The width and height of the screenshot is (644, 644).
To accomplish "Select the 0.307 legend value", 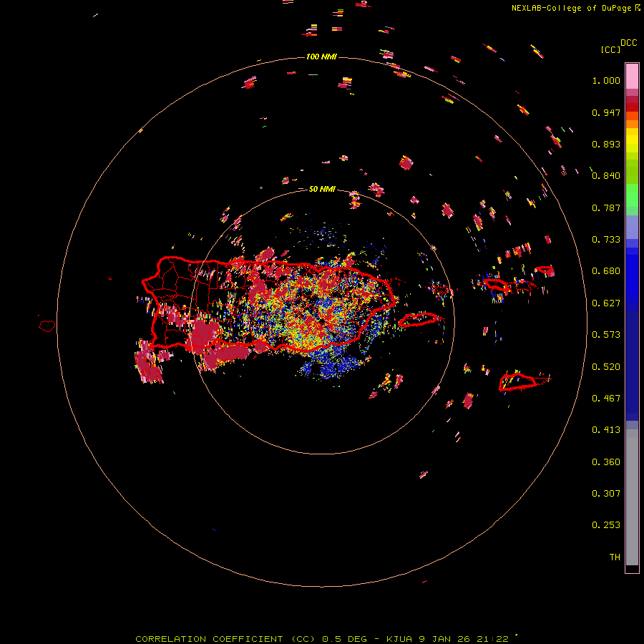I will 606,494.
